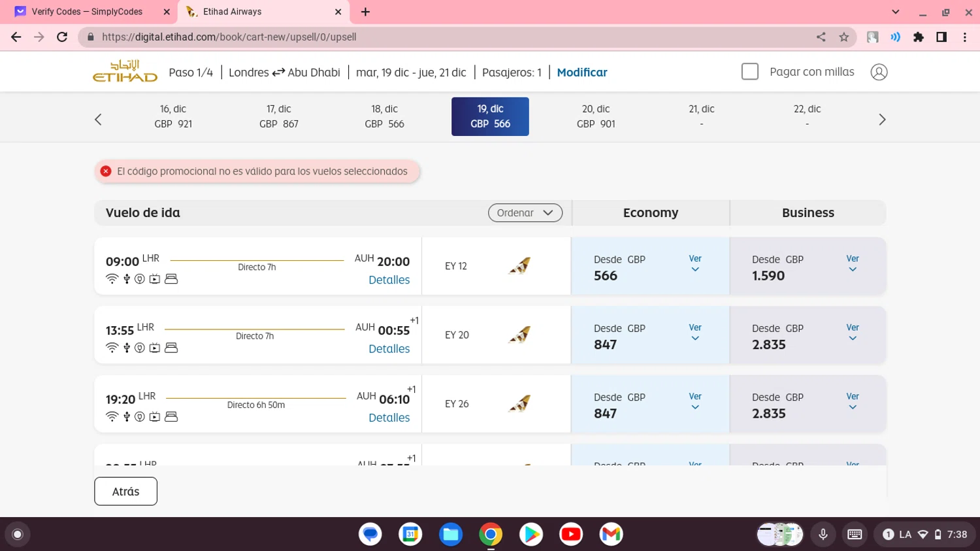Open YouTube from the shelf
This screenshot has width=980, height=551.
pos(571,534)
